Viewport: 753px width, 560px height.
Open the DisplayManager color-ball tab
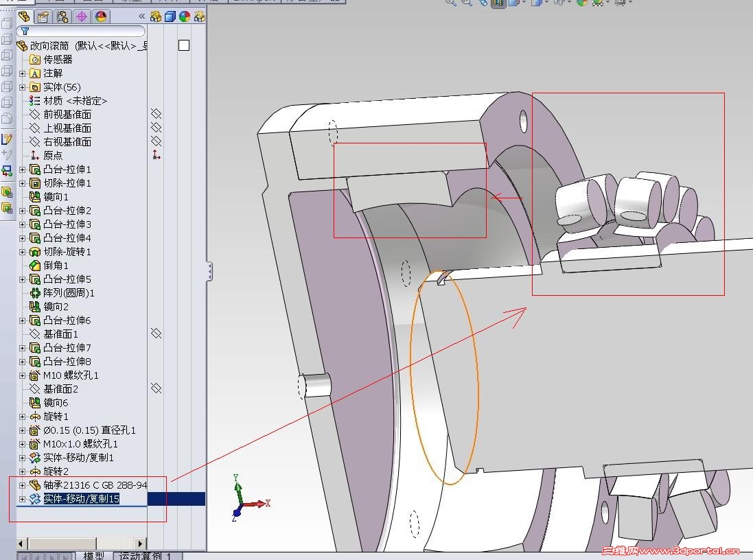101,16
